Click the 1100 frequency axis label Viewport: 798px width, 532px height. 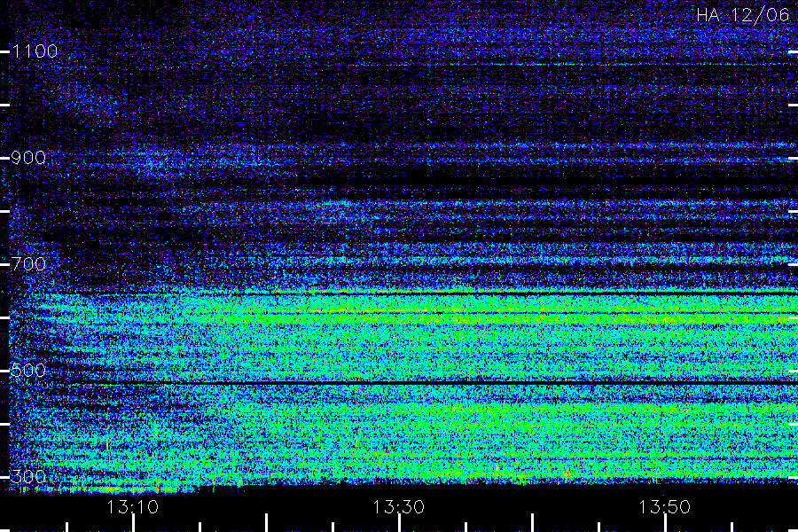[x=35, y=51]
